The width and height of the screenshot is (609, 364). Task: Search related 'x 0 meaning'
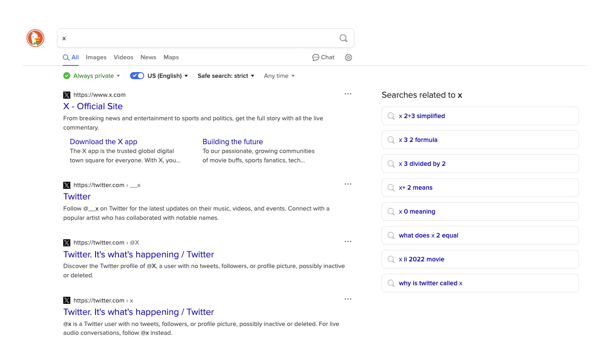pos(480,211)
